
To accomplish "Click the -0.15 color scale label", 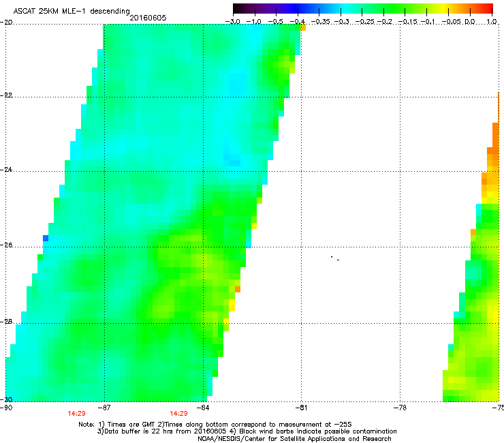I will [x=407, y=22].
